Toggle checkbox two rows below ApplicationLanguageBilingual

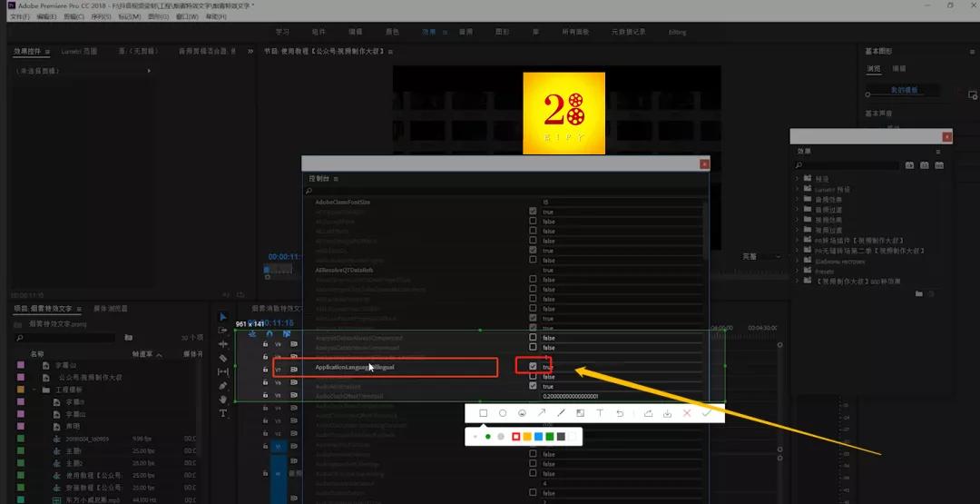coord(534,386)
